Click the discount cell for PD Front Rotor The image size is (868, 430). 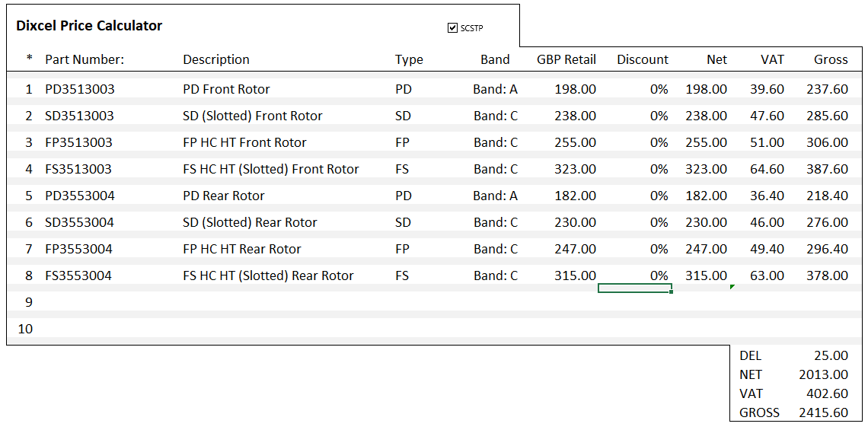659,89
